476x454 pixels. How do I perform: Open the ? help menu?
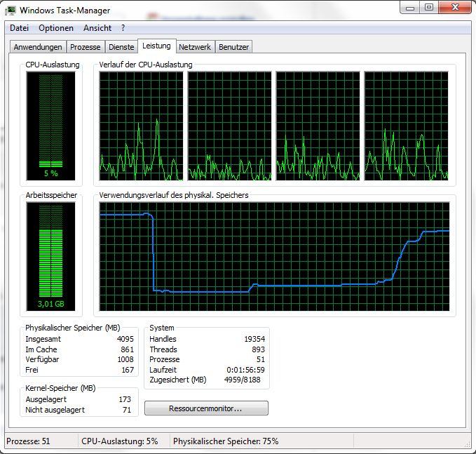123,28
